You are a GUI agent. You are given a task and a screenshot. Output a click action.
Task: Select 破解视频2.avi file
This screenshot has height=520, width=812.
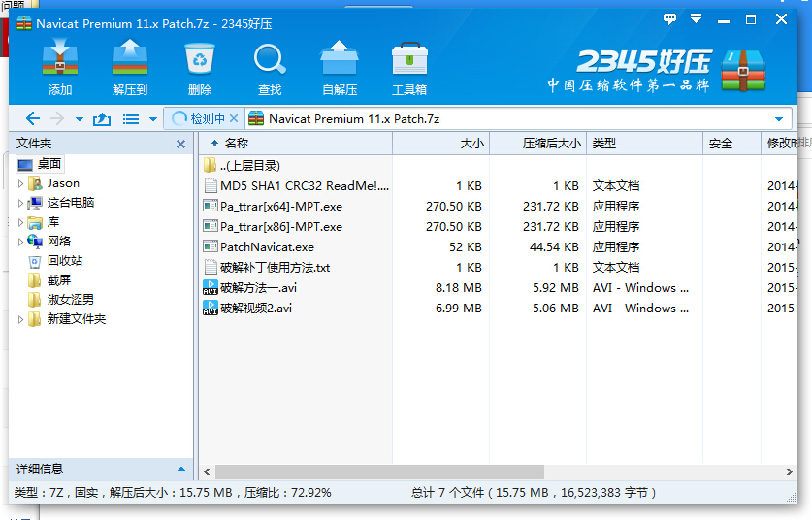point(499,309)
